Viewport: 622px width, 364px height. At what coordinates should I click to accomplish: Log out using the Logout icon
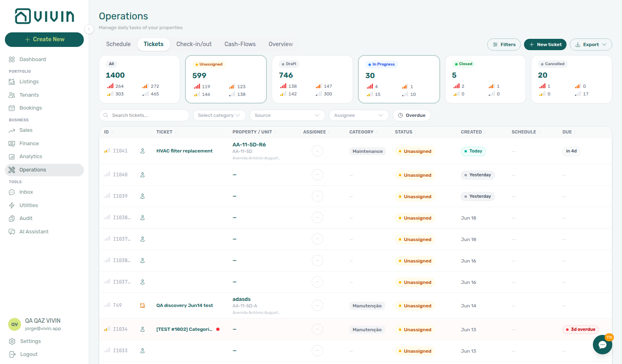pyautogui.click(x=12, y=354)
